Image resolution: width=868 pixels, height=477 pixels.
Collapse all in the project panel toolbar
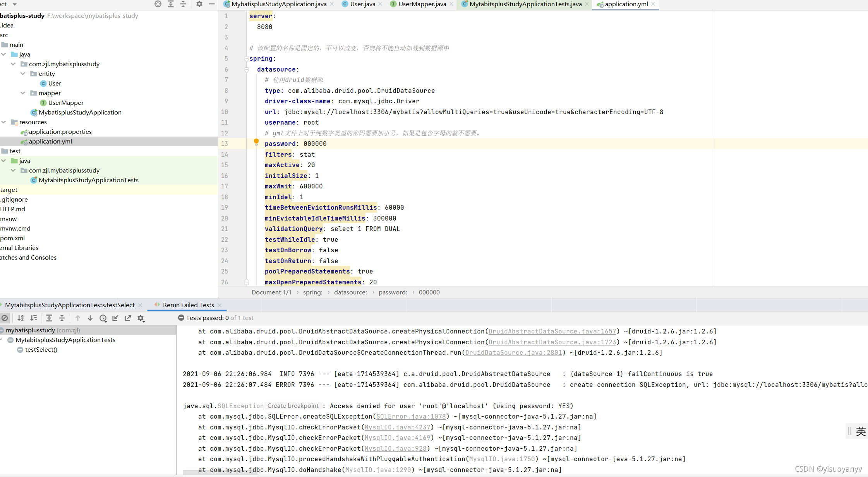(x=183, y=4)
